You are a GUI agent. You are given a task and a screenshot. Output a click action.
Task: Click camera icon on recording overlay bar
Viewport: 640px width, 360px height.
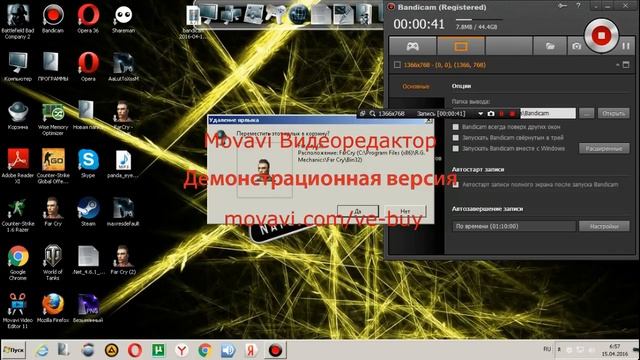click(491, 114)
